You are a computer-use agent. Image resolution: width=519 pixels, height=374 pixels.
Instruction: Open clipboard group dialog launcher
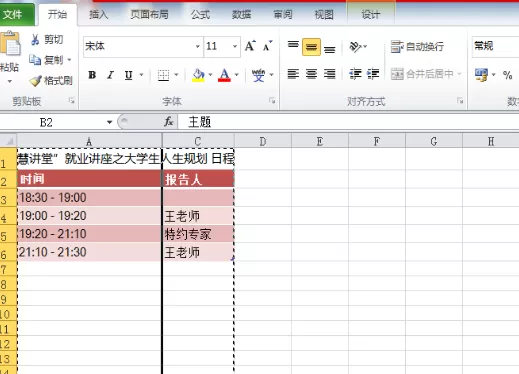[72, 101]
